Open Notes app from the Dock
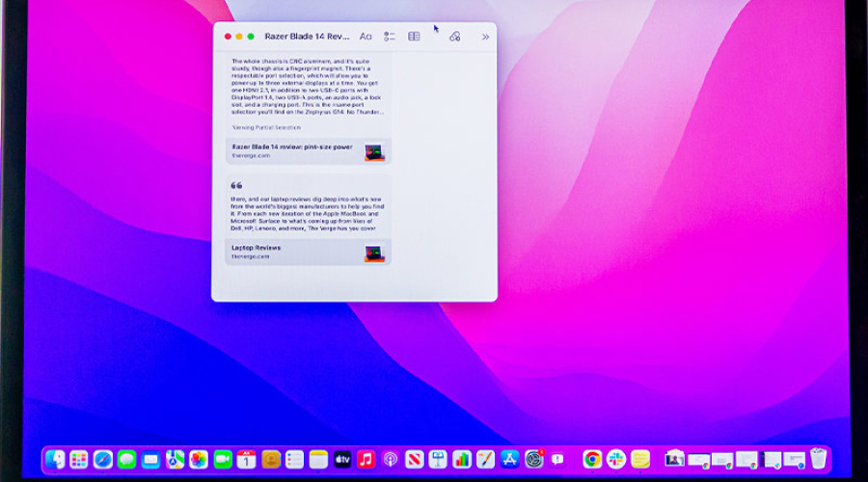 pos(318,459)
